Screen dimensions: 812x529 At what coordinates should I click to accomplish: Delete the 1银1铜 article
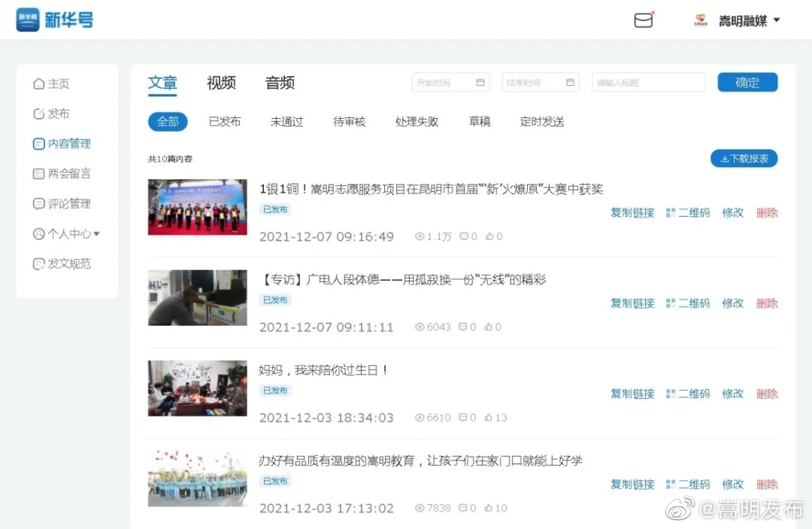pos(767,212)
